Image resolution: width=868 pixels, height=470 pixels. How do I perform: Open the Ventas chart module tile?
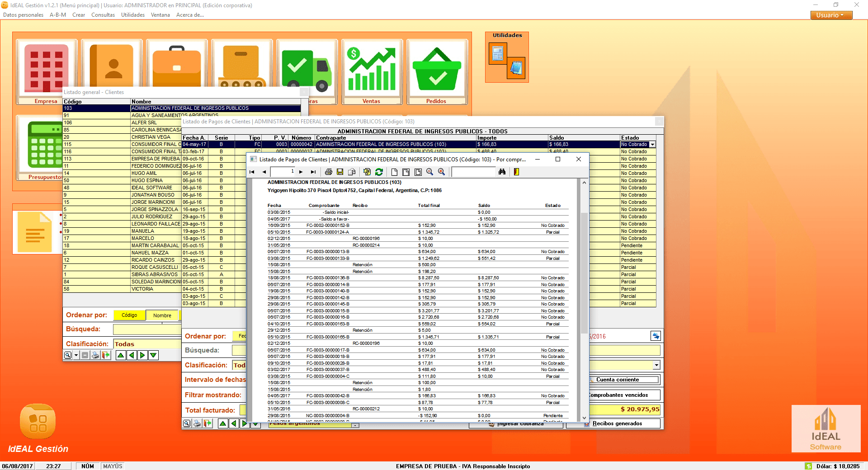pyautogui.click(x=372, y=72)
